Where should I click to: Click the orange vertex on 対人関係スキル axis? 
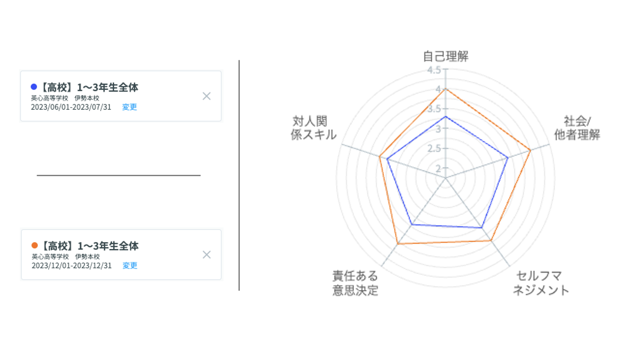(379, 156)
